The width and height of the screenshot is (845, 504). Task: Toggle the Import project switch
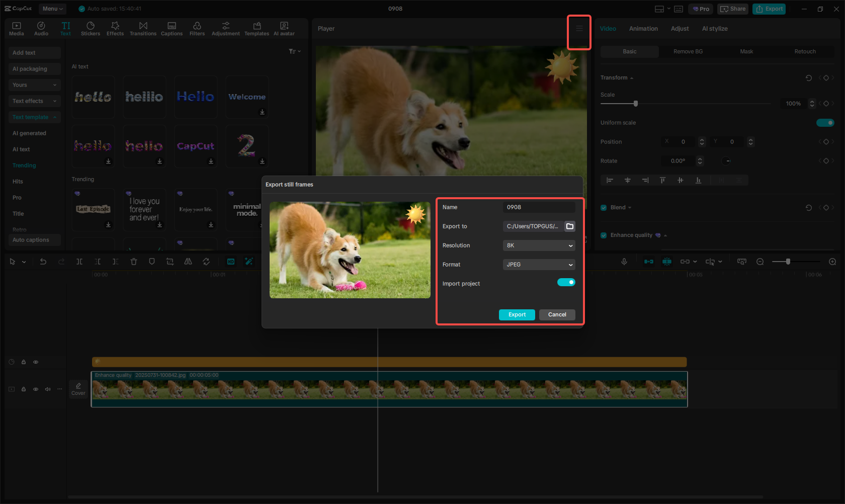click(x=566, y=282)
